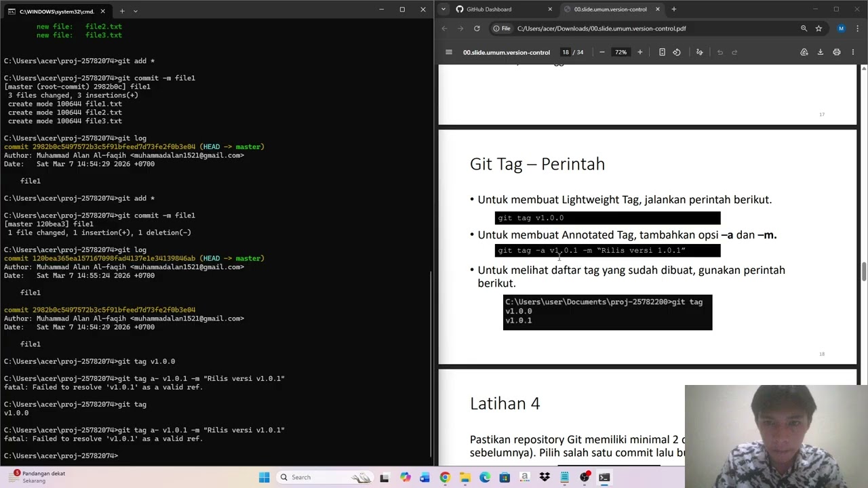868x488 pixels.
Task: Launch Copilot from the taskbar
Action: [x=405, y=477]
